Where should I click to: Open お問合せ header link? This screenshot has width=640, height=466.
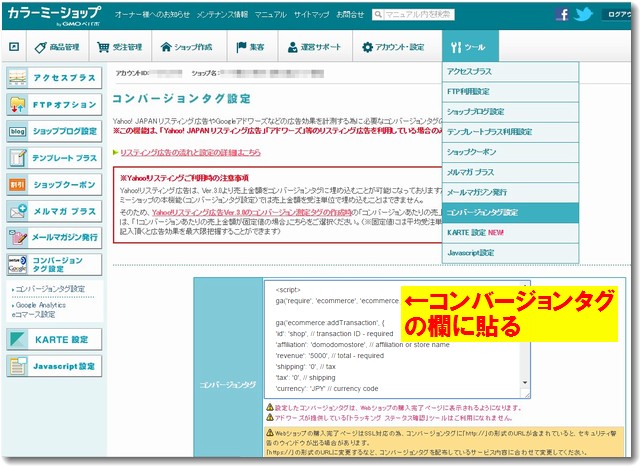[x=350, y=15]
